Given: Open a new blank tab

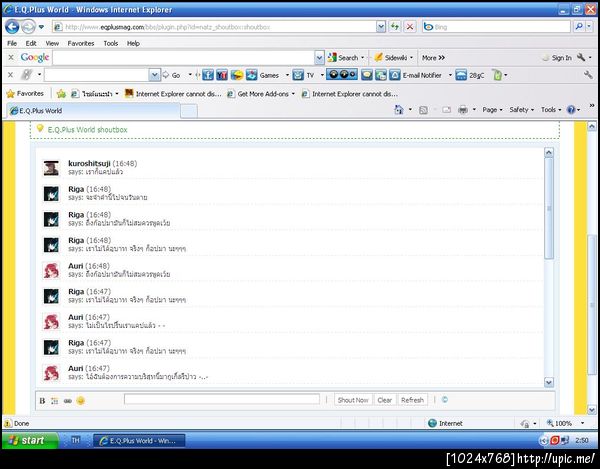Looking at the screenshot, I should coord(189,111).
